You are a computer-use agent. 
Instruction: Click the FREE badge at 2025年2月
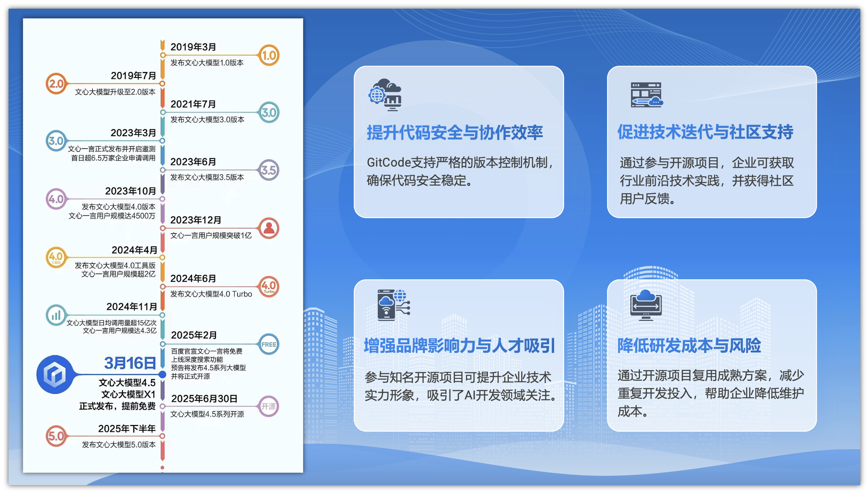coord(269,344)
